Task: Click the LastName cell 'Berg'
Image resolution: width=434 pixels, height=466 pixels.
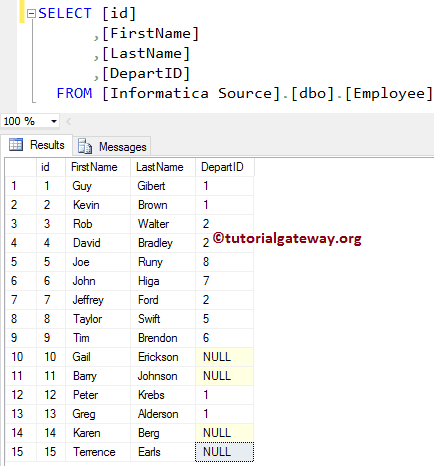Action: tap(163, 433)
